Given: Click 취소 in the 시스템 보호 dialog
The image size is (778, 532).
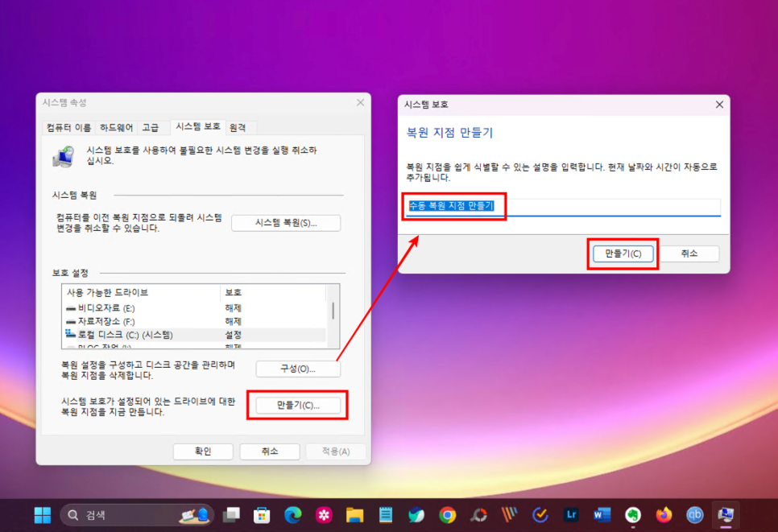Looking at the screenshot, I should coord(689,254).
